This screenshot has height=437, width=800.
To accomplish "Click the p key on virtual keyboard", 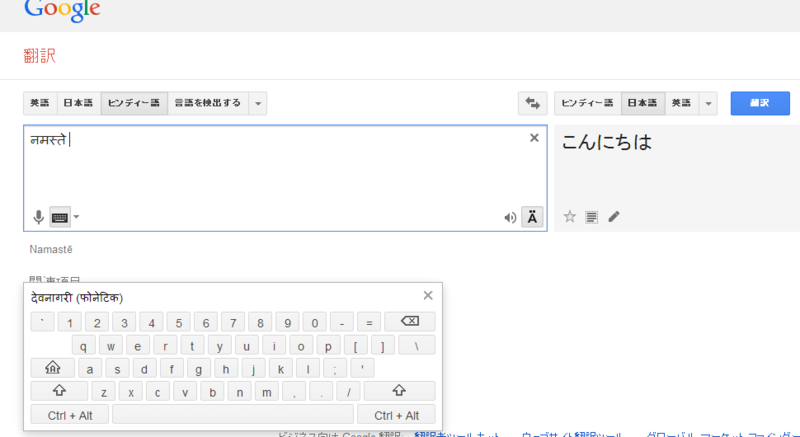I will tap(328, 345).
